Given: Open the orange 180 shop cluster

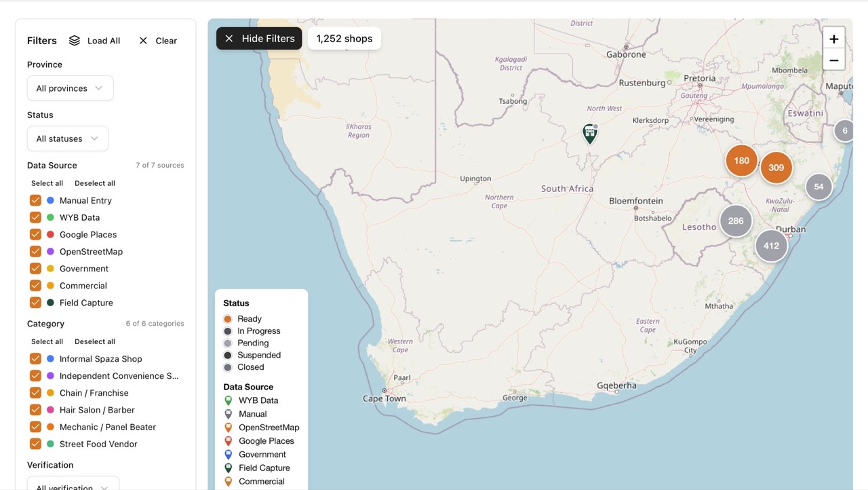Looking at the screenshot, I should click(x=741, y=161).
